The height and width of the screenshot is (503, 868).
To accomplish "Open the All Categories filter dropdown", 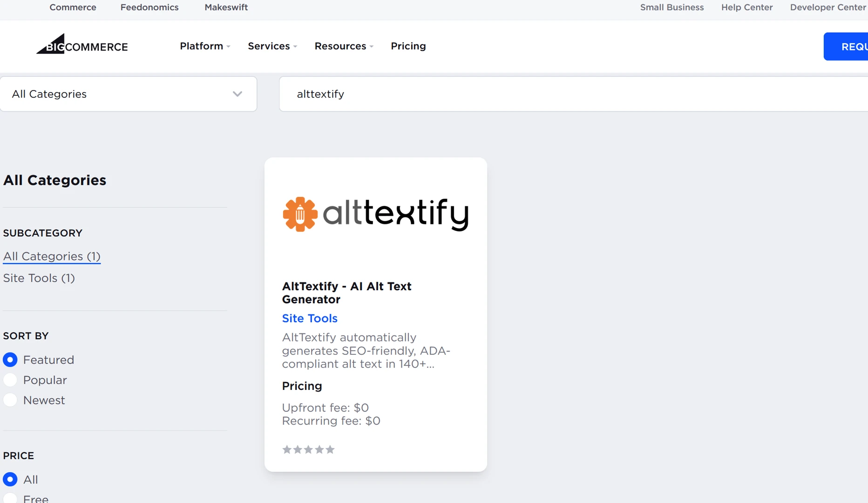I will coord(129,94).
